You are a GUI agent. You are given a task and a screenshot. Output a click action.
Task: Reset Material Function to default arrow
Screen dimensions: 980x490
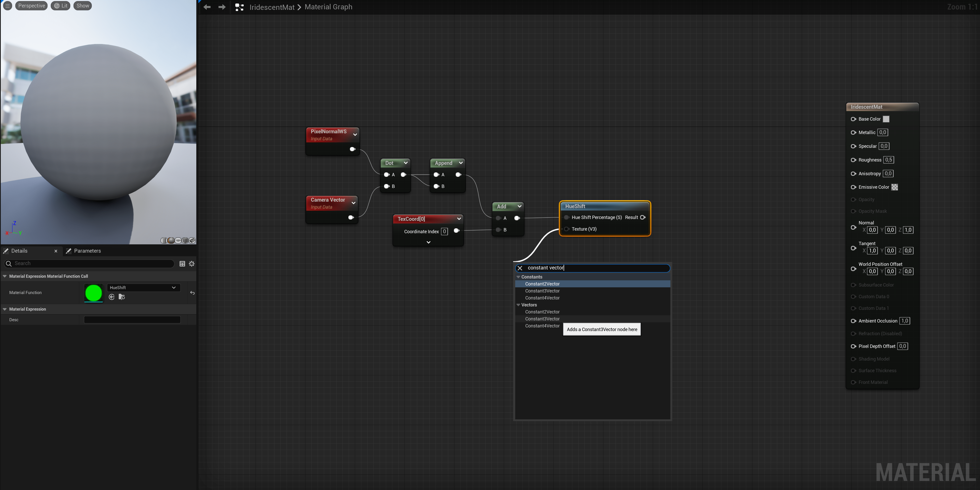(x=192, y=293)
